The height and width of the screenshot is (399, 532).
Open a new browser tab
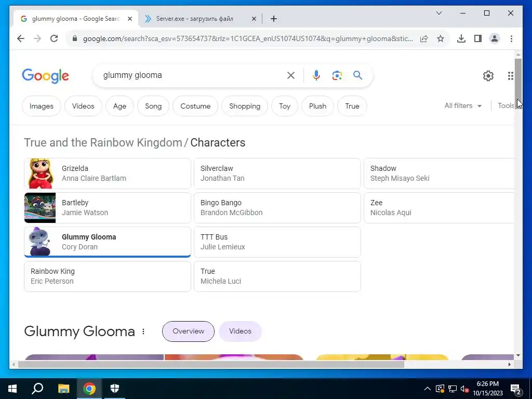[274, 19]
